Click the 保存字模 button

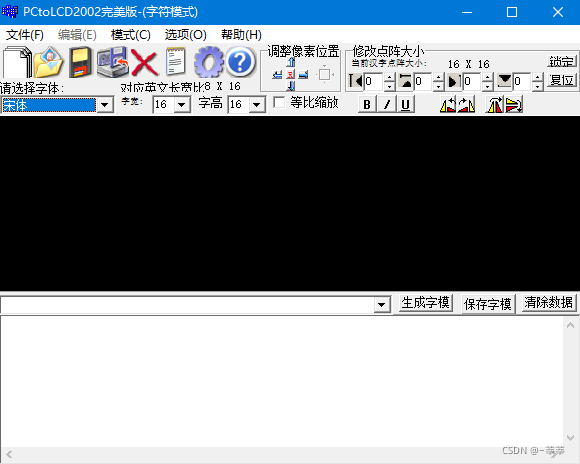(x=488, y=304)
